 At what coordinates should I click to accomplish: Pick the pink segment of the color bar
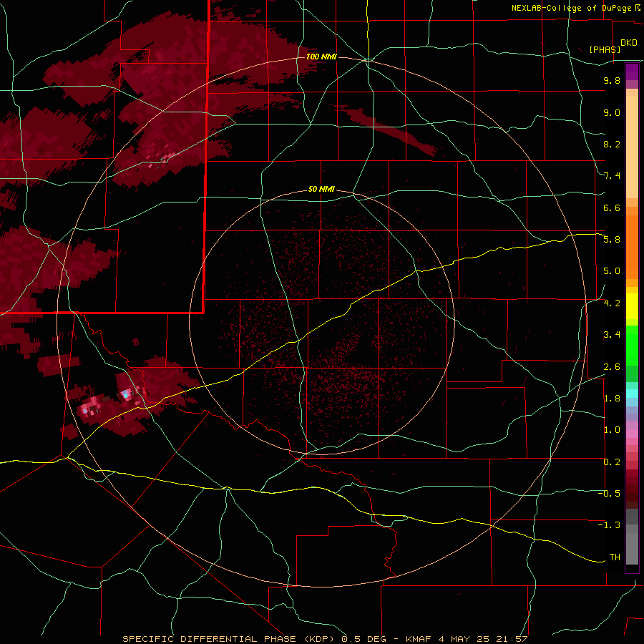632,434
